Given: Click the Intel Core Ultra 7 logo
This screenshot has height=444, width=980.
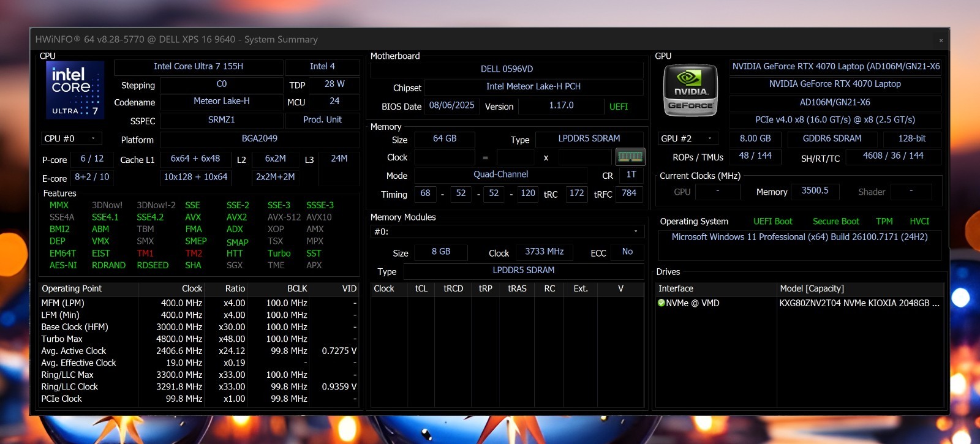Looking at the screenshot, I should (x=75, y=90).
